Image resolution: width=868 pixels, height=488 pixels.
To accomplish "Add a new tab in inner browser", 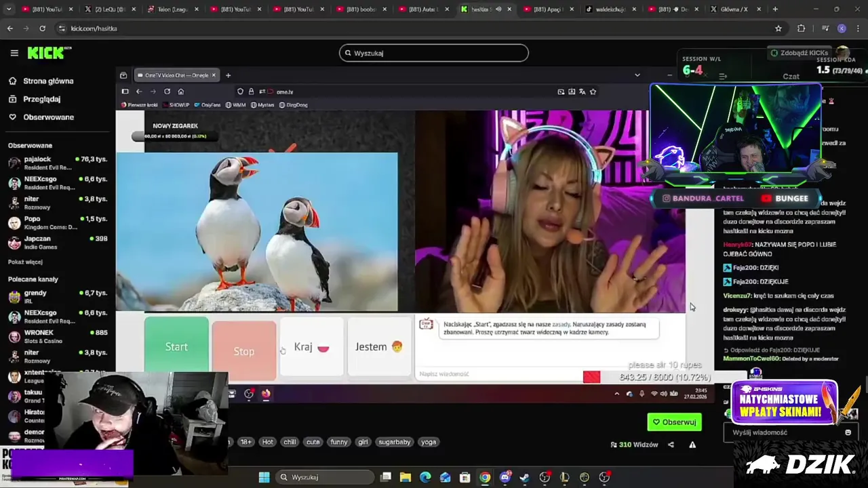I will coord(229,75).
